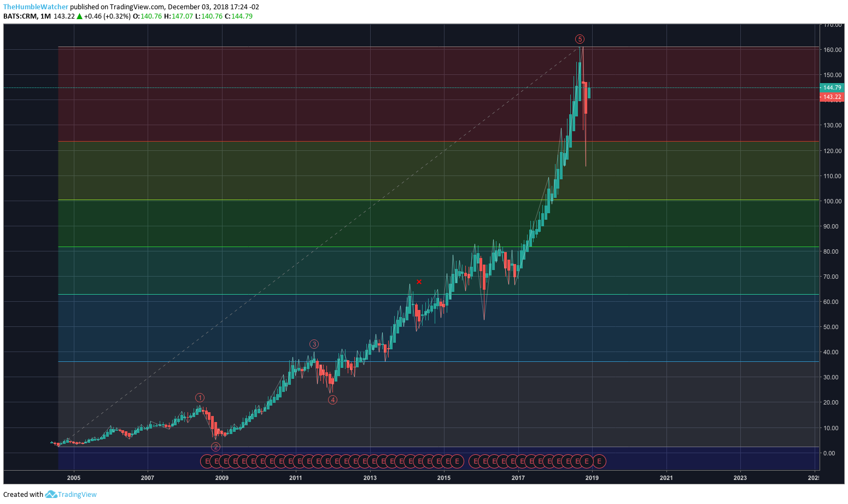Select the circled wave 1 label

click(x=200, y=398)
